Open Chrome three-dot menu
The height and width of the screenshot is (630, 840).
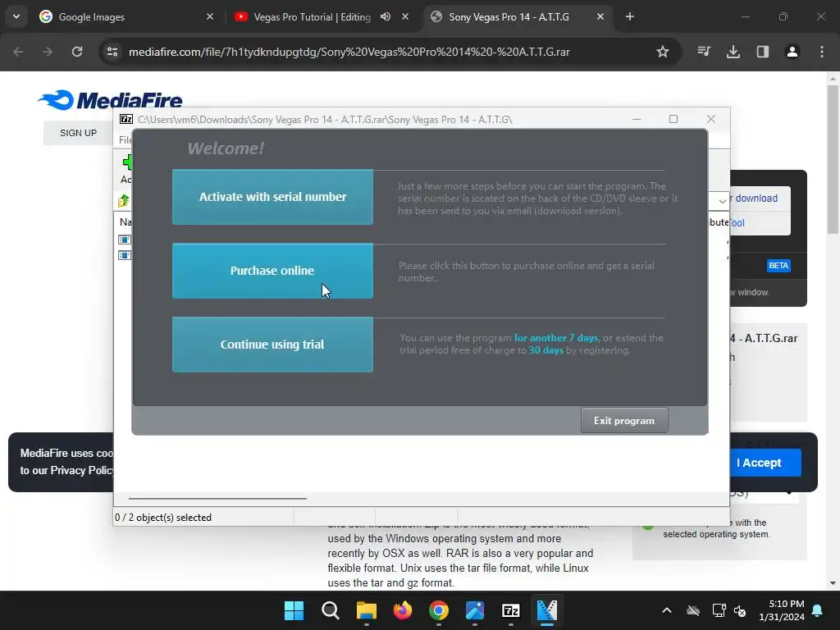coord(822,52)
